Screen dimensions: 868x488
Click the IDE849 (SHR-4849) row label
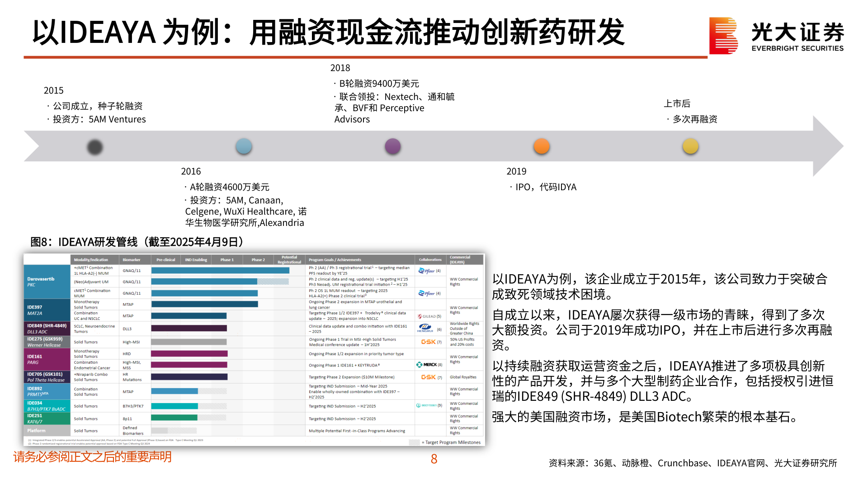47,328
